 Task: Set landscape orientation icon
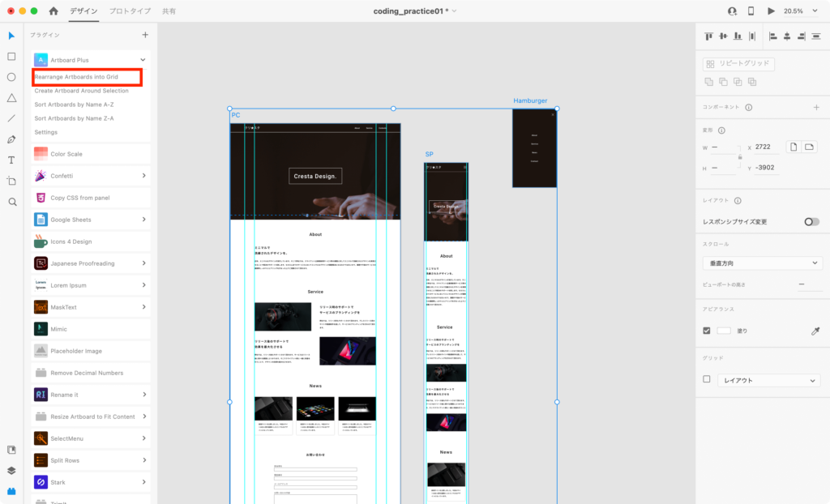(x=810, y=147)
